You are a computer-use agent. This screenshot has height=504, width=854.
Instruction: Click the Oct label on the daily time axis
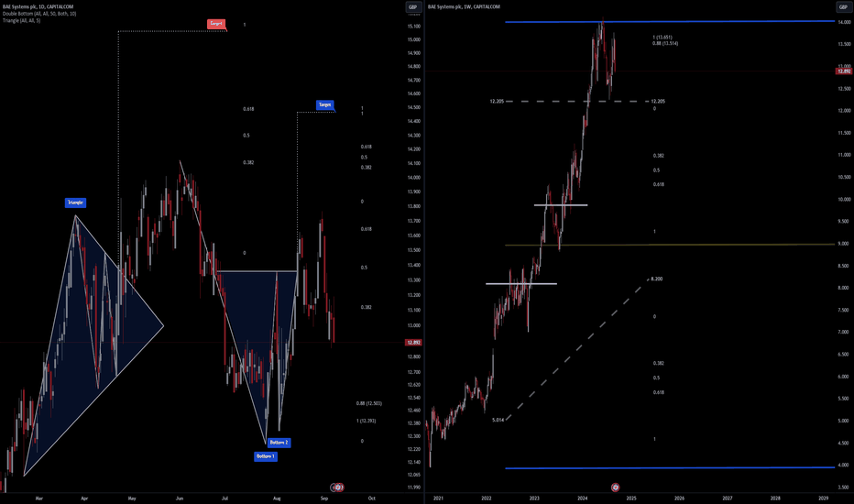coord(371,498)
